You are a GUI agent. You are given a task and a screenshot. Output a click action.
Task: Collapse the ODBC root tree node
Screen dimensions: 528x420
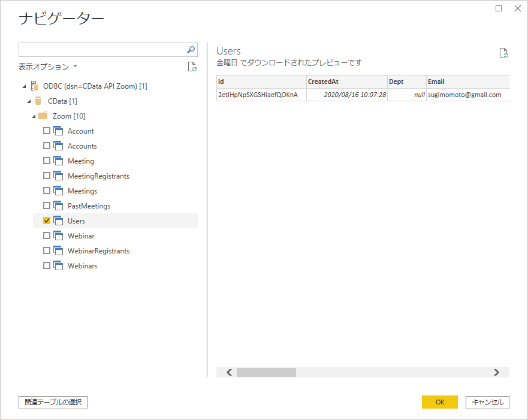(x=24, y=86)
